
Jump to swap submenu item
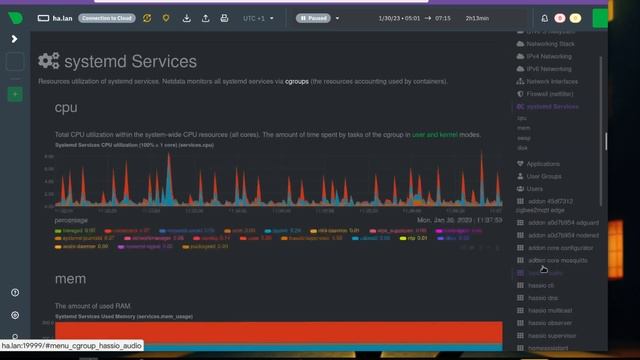tap(524, 138)
